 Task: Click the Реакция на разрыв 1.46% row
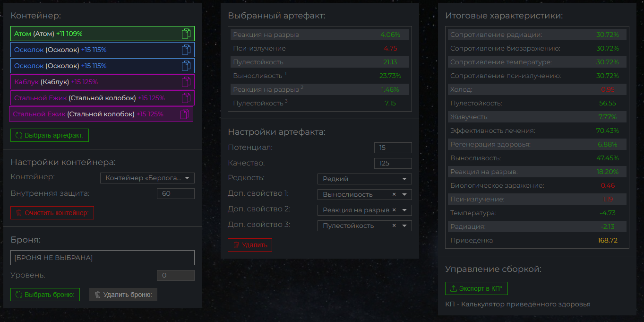pyautogui.click(x=320, y=89)
